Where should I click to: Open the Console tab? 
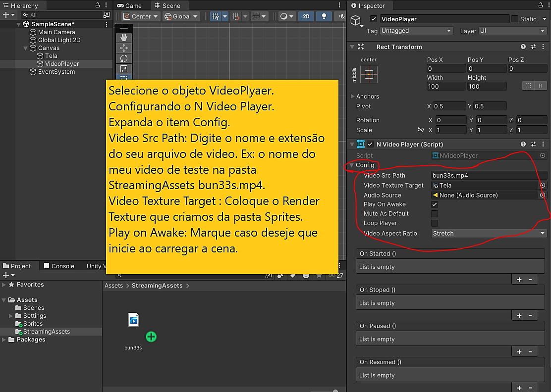tap(59, 266)
